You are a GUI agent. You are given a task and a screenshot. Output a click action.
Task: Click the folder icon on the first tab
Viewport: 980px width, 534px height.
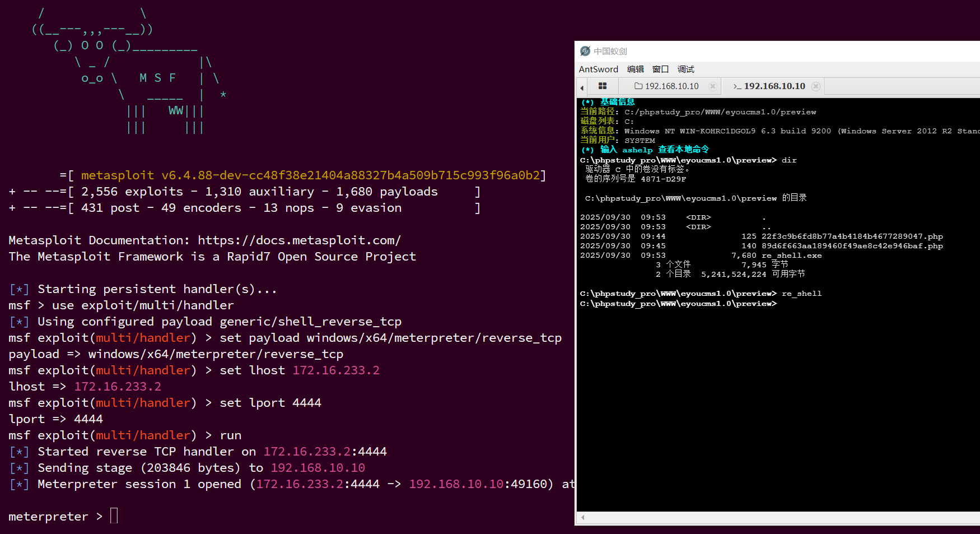tap(638, 86)
